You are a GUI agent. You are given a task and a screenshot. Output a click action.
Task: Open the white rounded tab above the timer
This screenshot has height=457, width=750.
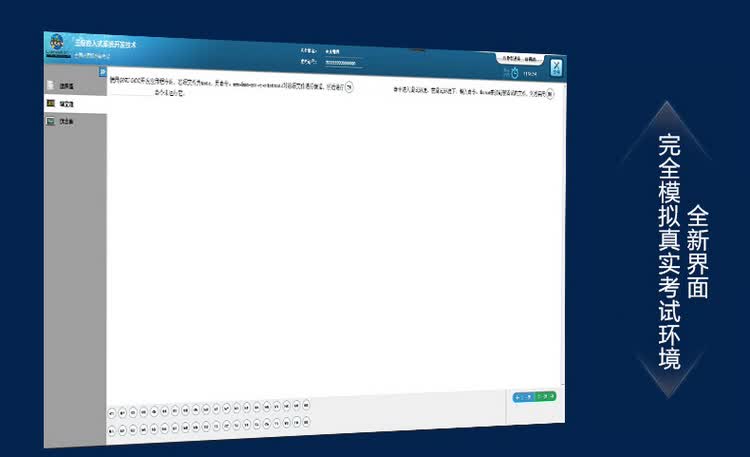click(519, 59)
